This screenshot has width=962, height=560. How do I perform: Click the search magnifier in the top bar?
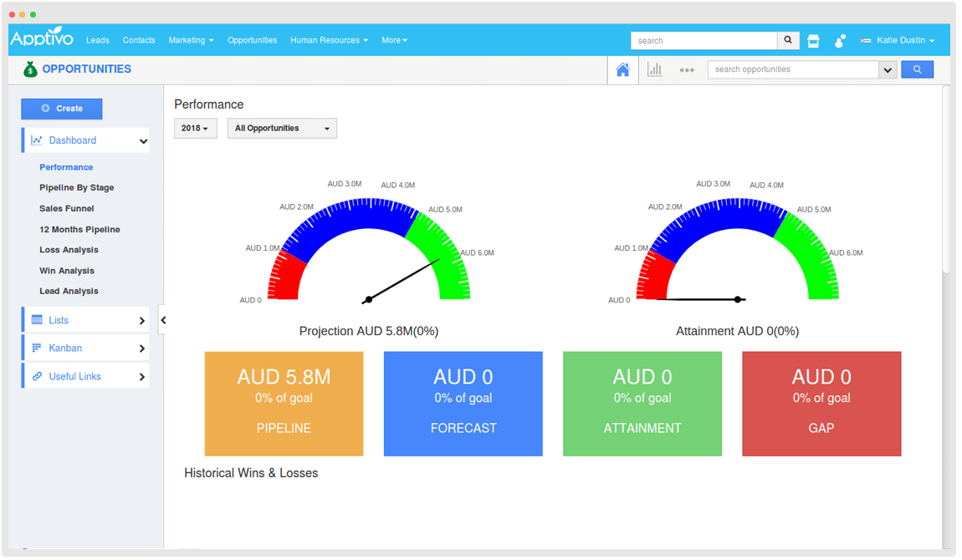pyautogui.click(x=787, y=39)
